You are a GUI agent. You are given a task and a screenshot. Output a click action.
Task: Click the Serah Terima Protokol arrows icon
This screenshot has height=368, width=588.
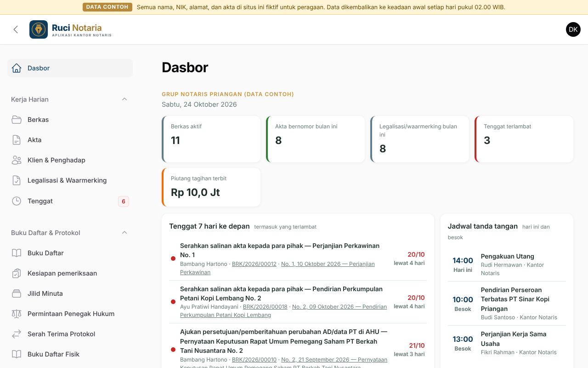point(17,334)
